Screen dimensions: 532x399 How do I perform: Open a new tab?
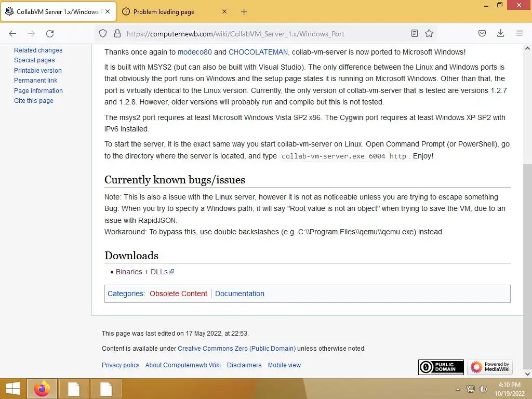(244, 12)
